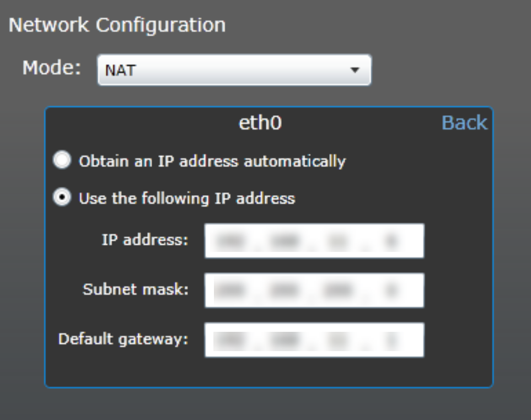This screenshot has height=420, width=531.
Task: Click the last octet of the IP address field
Action: click(x=391, y=241)
